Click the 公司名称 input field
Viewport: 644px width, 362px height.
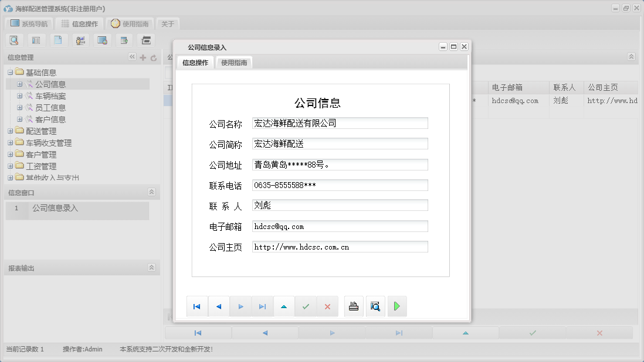(x=340, y=122)
